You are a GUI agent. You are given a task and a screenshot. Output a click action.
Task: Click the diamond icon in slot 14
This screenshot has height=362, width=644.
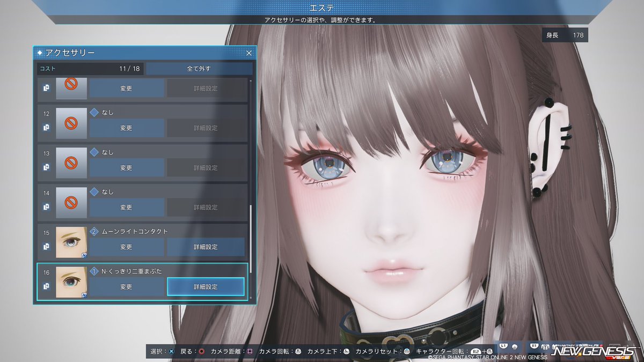pyautogui.click(x=94, y=191)
